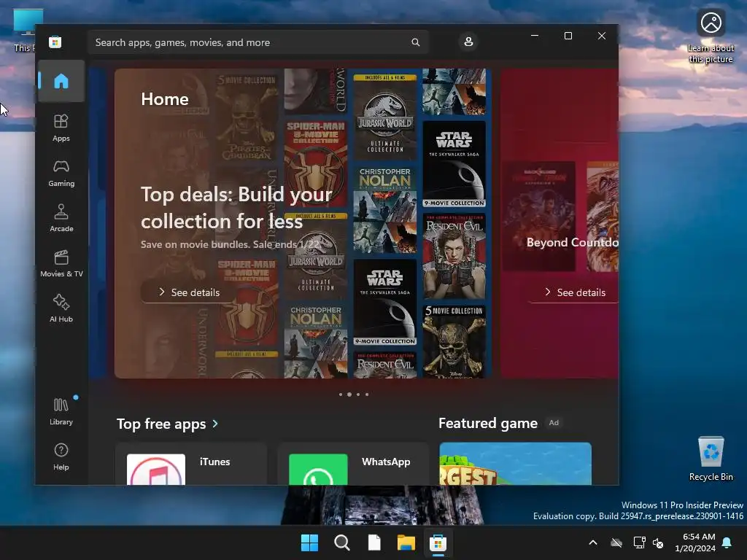Image resolution: width=747 pixels, height=560 pixels.
Task: Open the Home section in the sidebar
Action: 61,81
